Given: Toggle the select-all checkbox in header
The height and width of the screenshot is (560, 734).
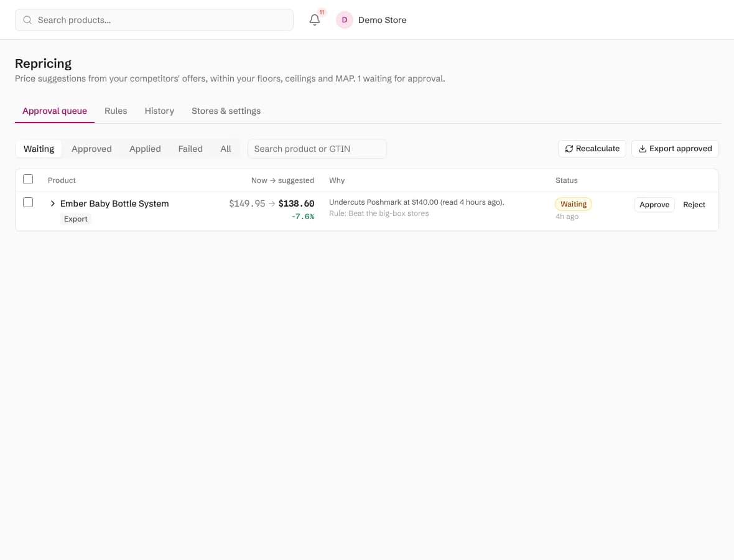Looking at the screenshot, I should 28,179.
